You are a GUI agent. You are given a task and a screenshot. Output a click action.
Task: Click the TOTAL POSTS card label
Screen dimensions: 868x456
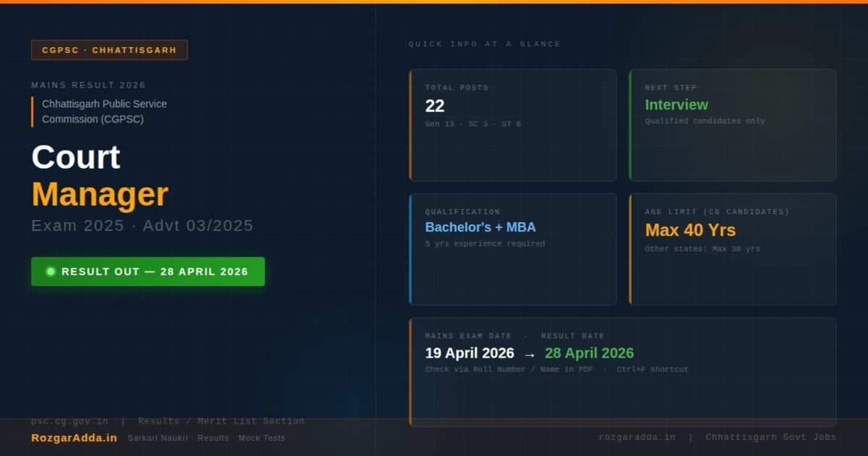[456, 88]
